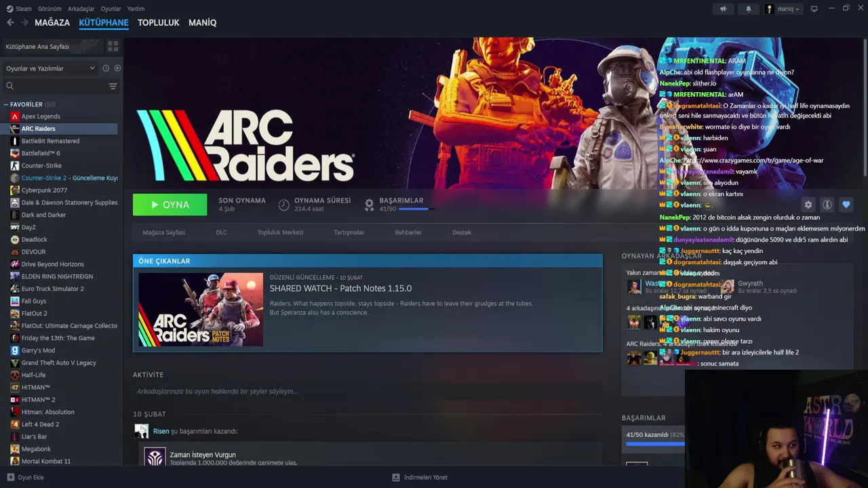Click the recent activity clock icon
This screenshot has height=488, width=868.
coord(106,68)
